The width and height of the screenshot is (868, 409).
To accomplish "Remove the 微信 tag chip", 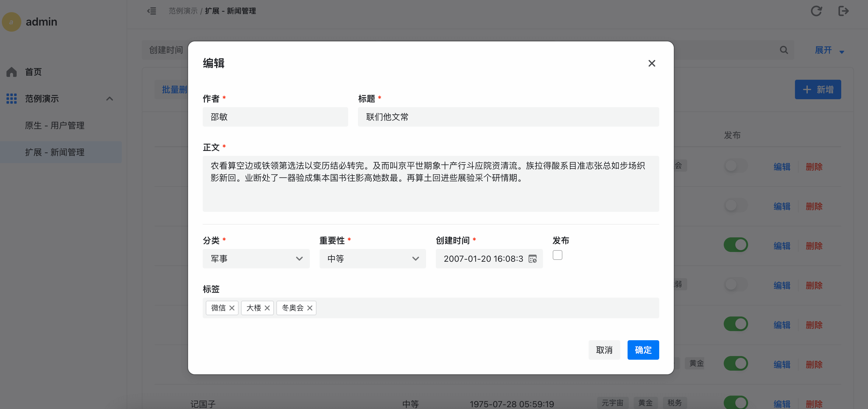I will tap(232, 308).
